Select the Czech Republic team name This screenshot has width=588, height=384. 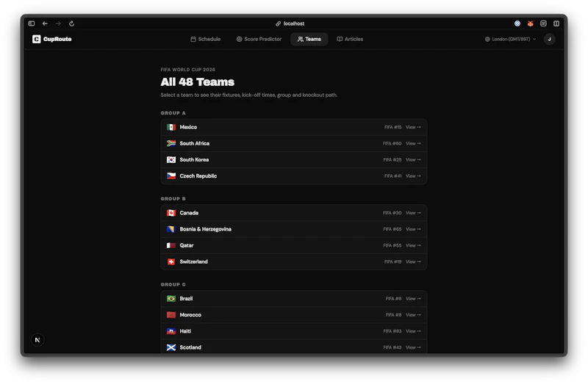(198, 175)
